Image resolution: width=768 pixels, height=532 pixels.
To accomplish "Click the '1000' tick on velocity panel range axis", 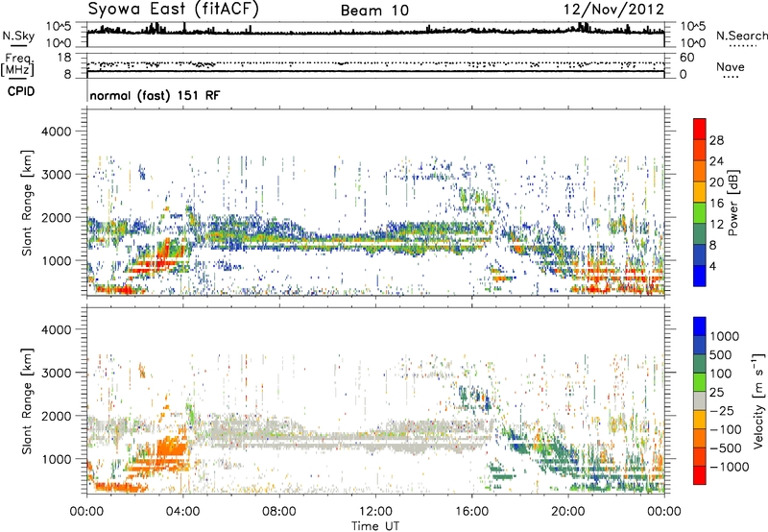I will click(56, 458).
